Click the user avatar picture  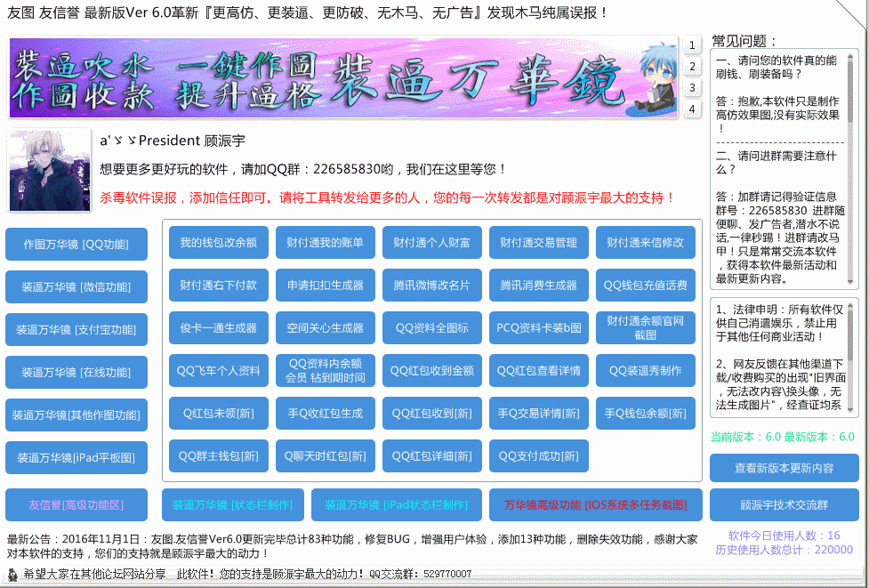[x=49, y=170]
